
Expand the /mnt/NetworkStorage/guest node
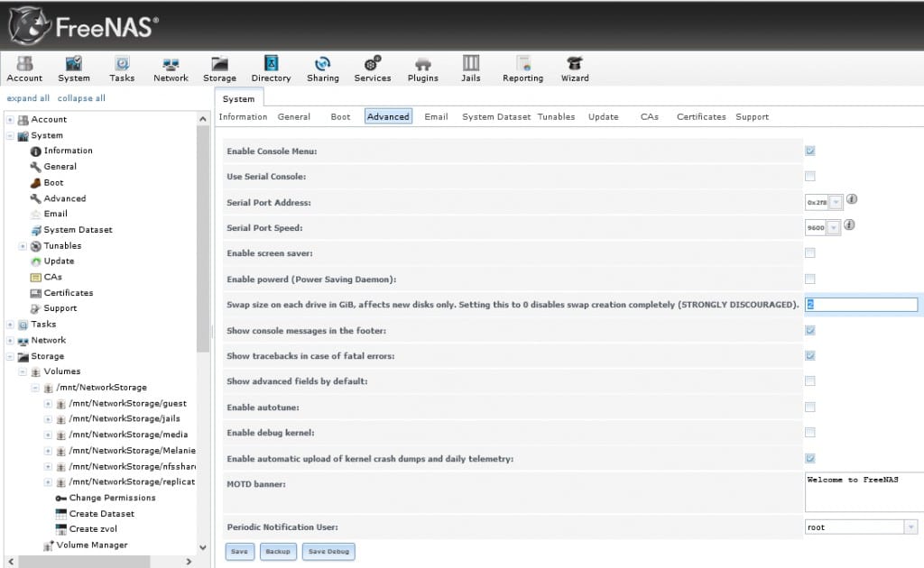point(48,403)
